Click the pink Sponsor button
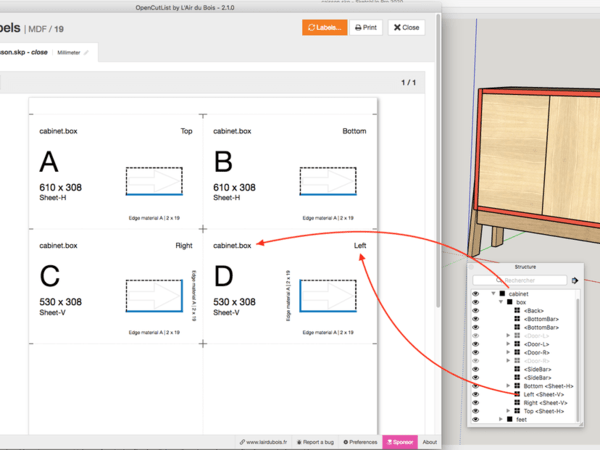Screen dimensions: 600x450 pos(399,441)
